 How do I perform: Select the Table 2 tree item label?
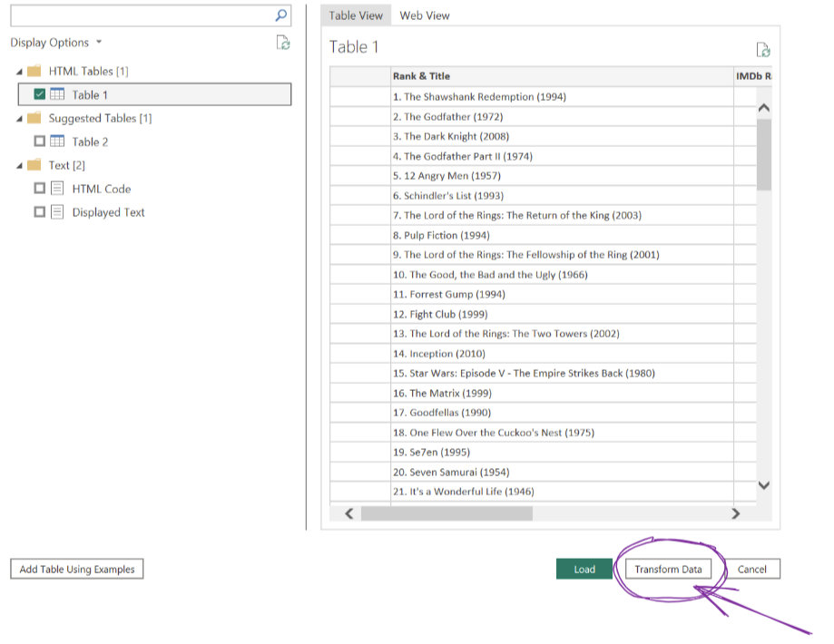90,142
